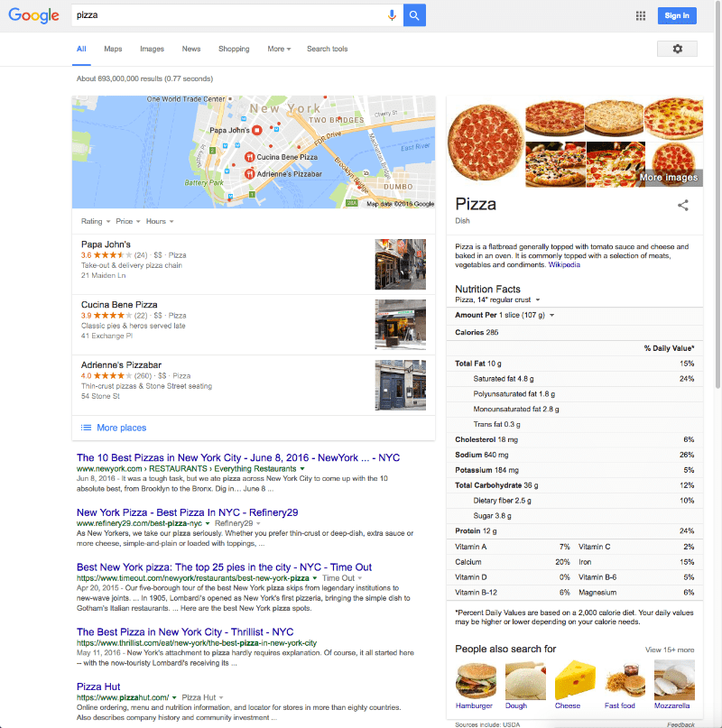Click the blue search magnifier button
This screenshot has height=728, width=722.
tap(414, 15)
